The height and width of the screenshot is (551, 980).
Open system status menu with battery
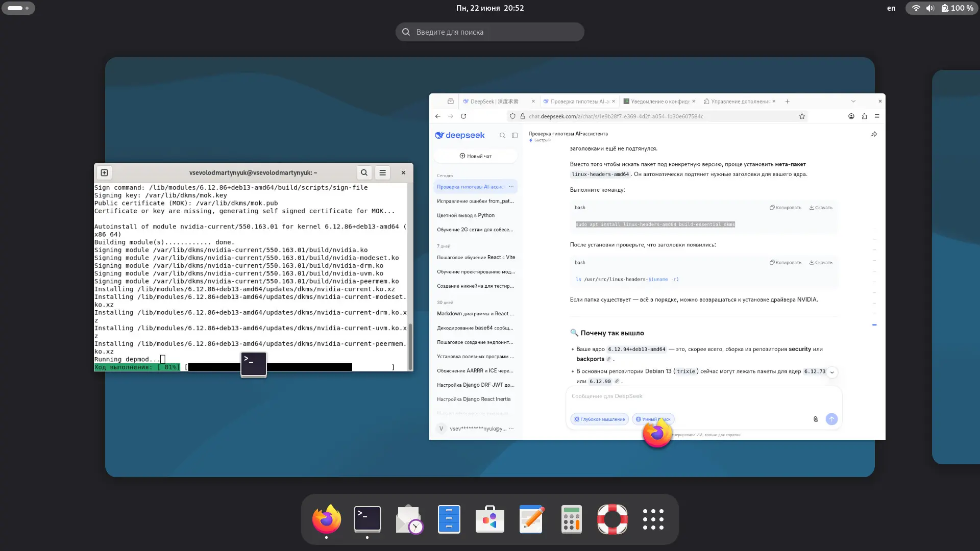[x=942, y=8]
